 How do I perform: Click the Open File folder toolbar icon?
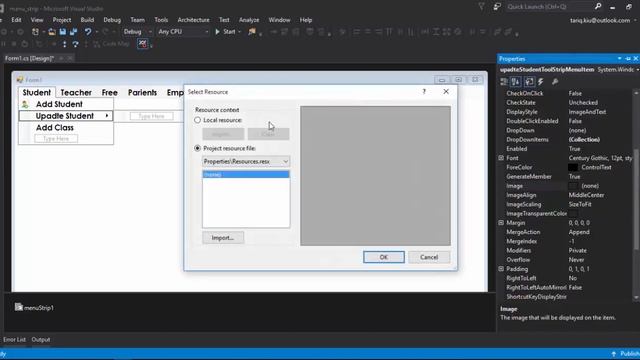point(51,31)
